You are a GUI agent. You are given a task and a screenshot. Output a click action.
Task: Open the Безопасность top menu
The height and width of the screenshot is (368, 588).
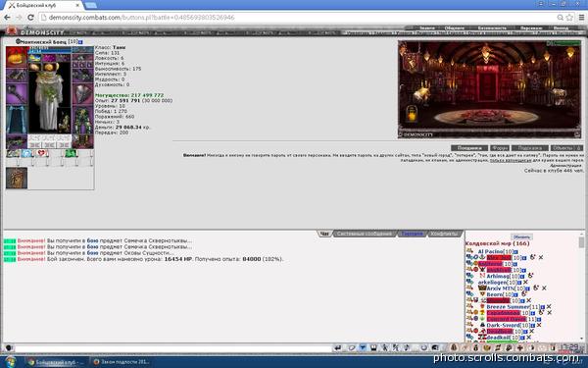pyautogui.click(x=492, y=28)
